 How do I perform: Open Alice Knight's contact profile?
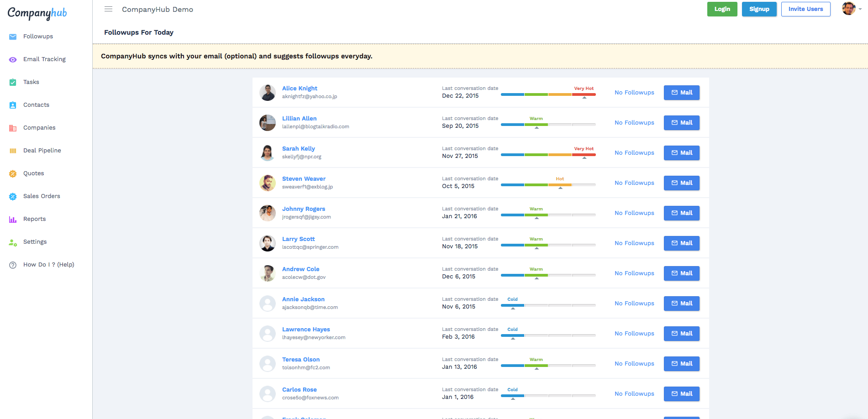(x=300, y=88)
